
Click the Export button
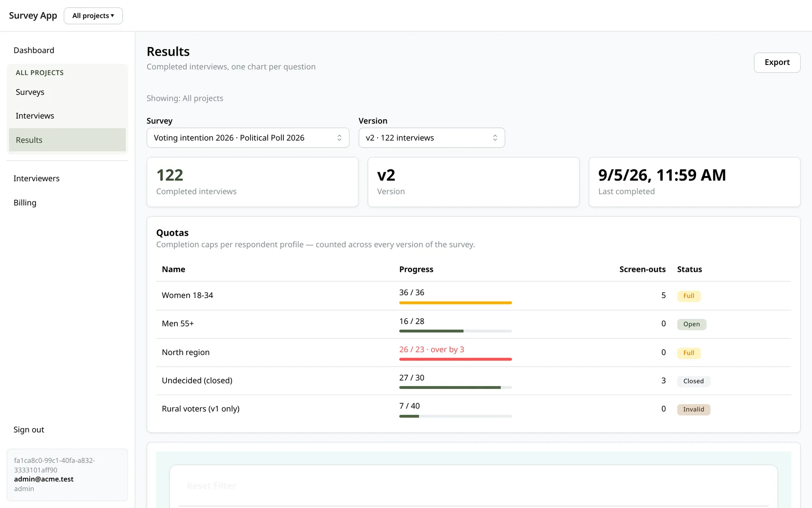tap(777, 62)
